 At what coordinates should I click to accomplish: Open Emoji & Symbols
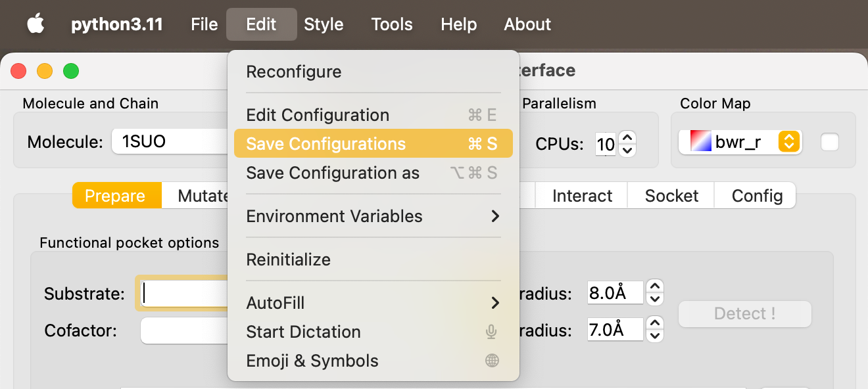click(373, 361)
